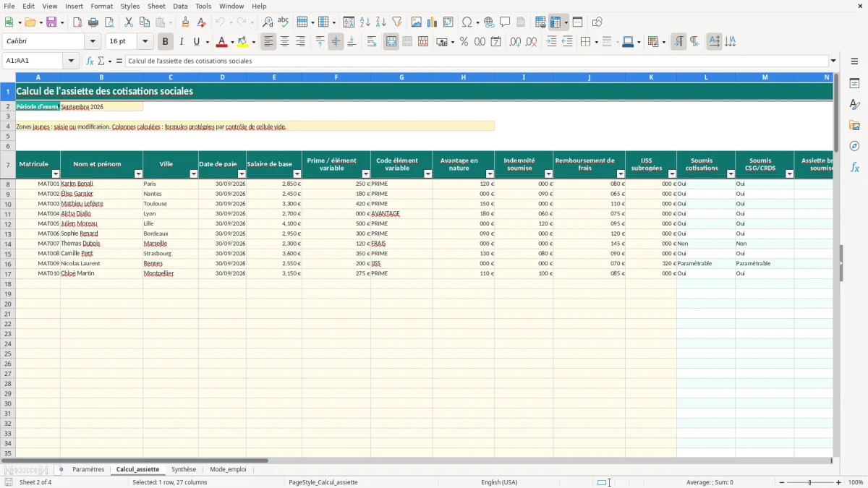Switch to the Mode_emploi sheet tab
The width and height of the screenshot is (868, 488).
[228, 470]
